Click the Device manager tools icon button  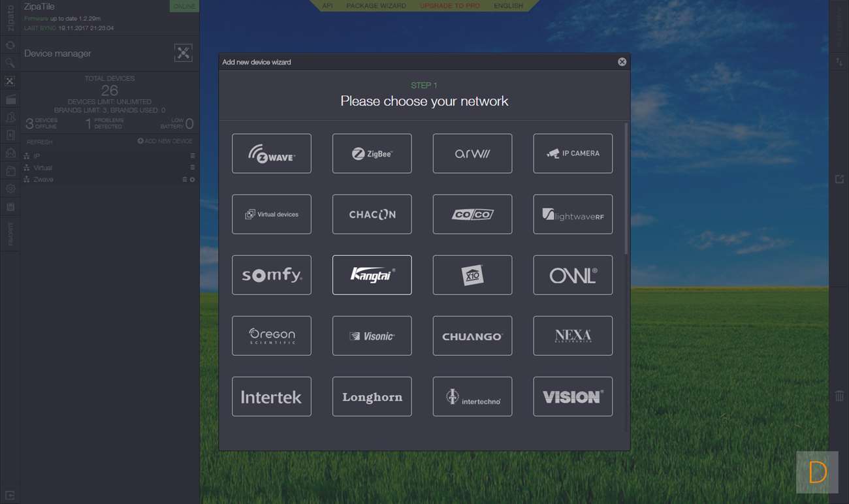tap(184, 53)
